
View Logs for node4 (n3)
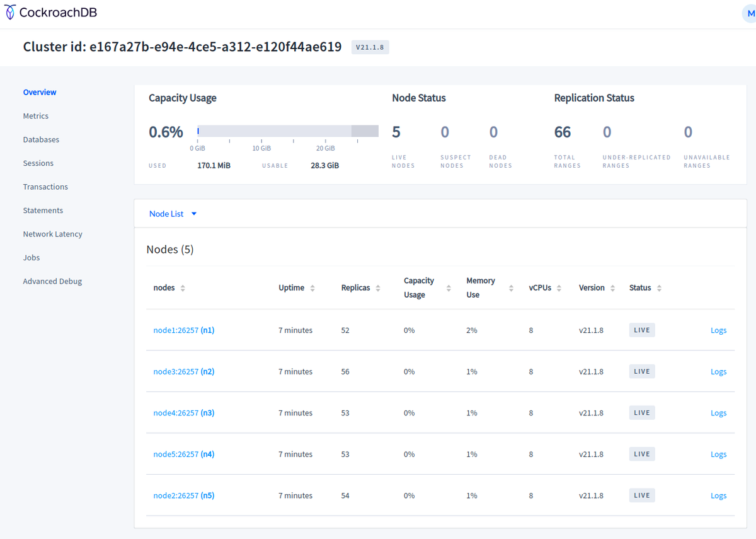coord(718,413)
